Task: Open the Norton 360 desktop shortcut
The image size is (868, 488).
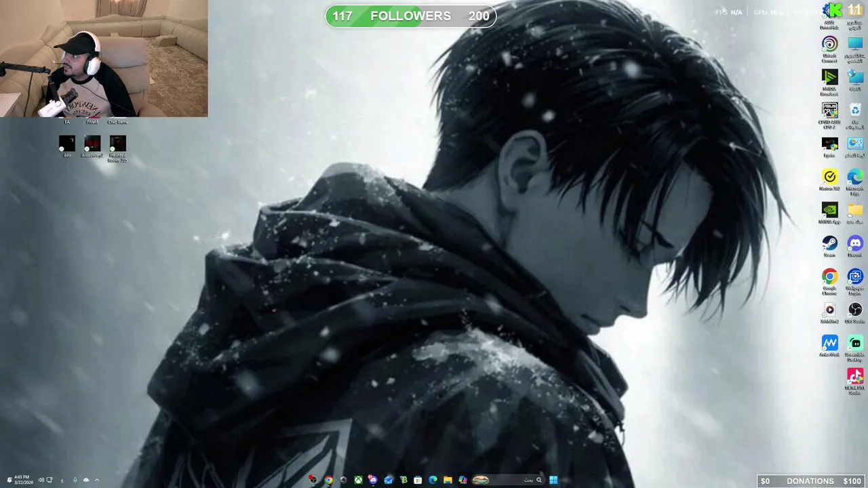Action: pos(829,180)
